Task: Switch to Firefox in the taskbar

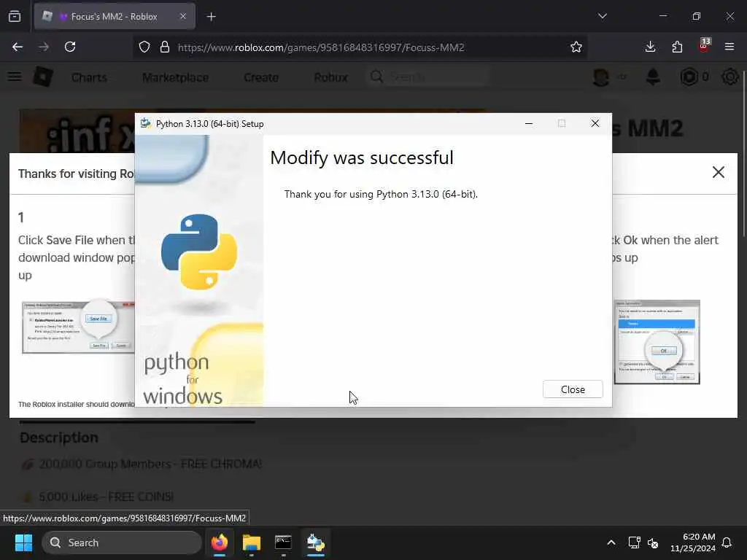Action: click(219, 542)
